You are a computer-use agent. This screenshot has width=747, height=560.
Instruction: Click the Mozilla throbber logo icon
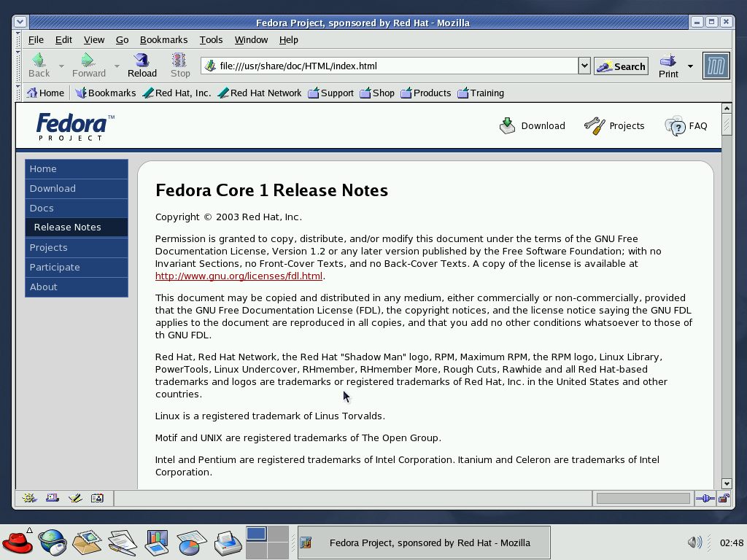716,66
